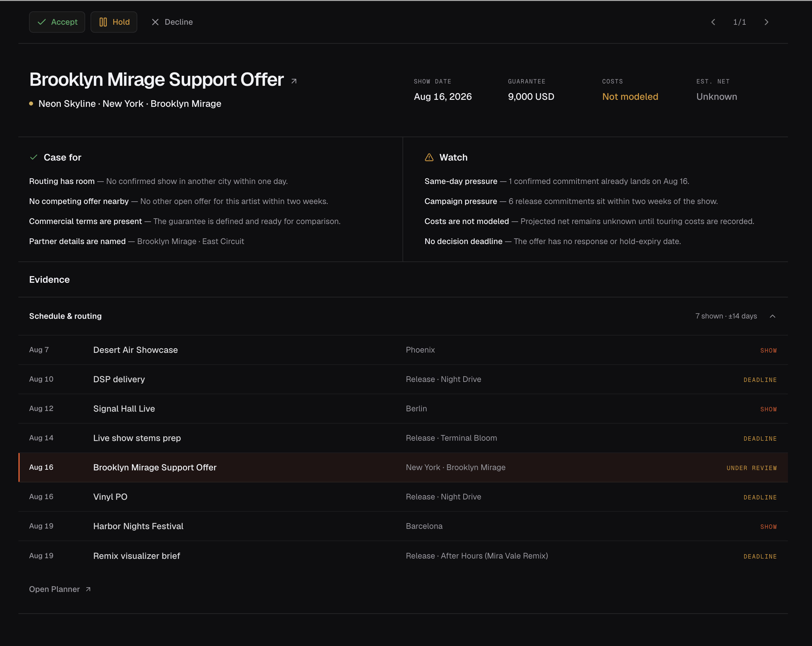Select the Vinyl PO row
This screenshot has height=646, width=812.
403,496
